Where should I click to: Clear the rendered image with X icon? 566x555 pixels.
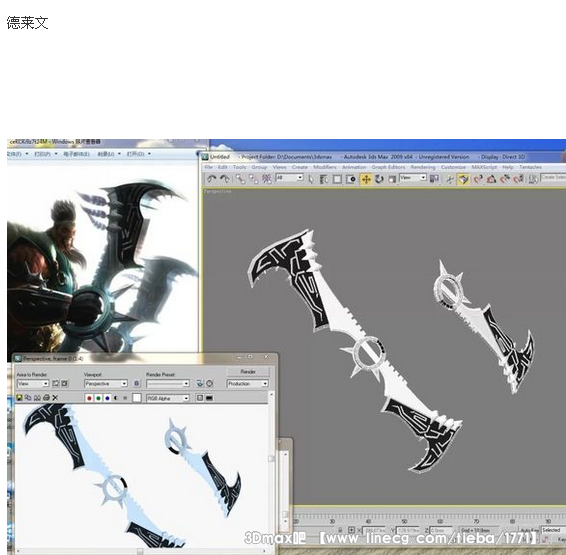click(55, 398)
